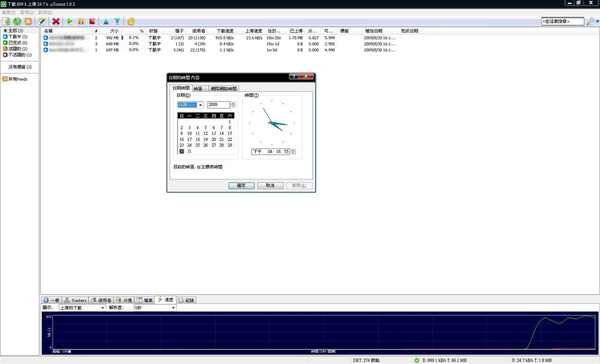The image size is (600, 364).
Task: Select day 17 in the calendar
Action: [x=189, y=139]
